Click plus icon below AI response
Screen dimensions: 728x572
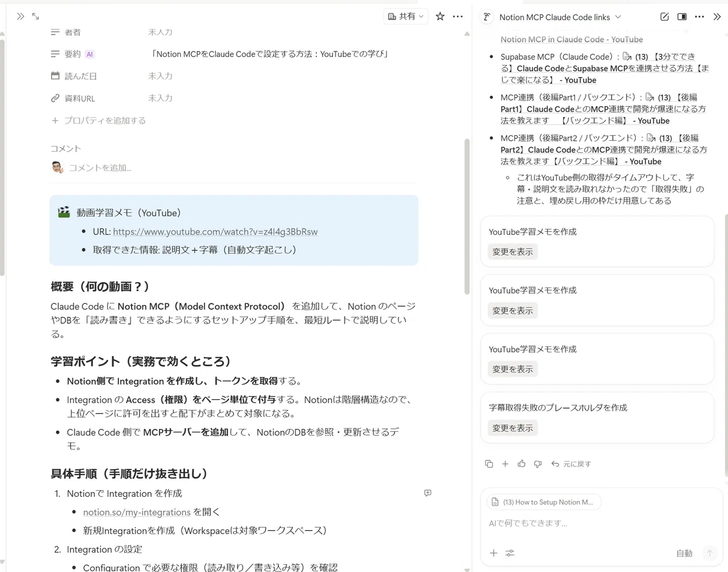505,464
